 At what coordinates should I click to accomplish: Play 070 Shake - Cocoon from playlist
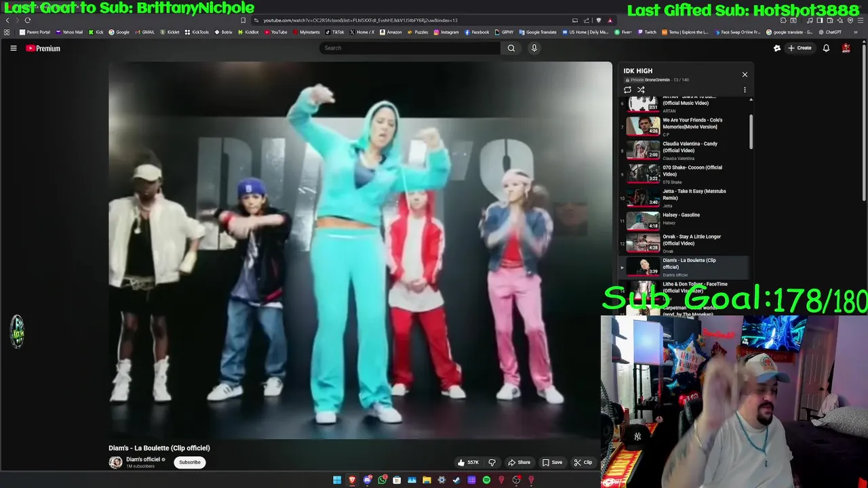(685, 173)
